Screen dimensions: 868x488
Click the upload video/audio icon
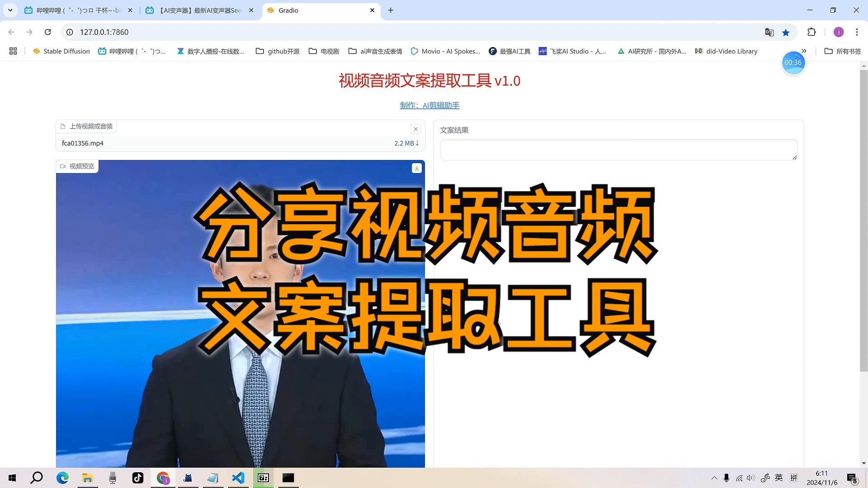tap(64, 126)
